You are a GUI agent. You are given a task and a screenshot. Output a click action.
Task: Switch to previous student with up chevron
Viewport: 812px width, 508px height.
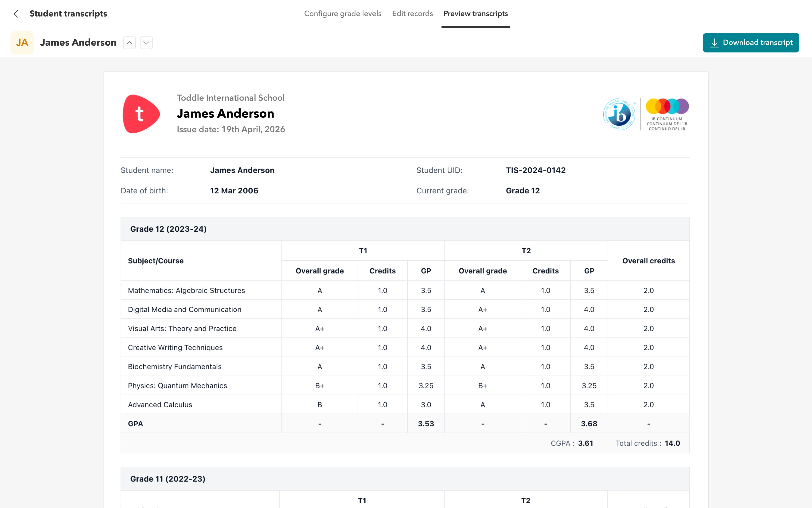129,43
